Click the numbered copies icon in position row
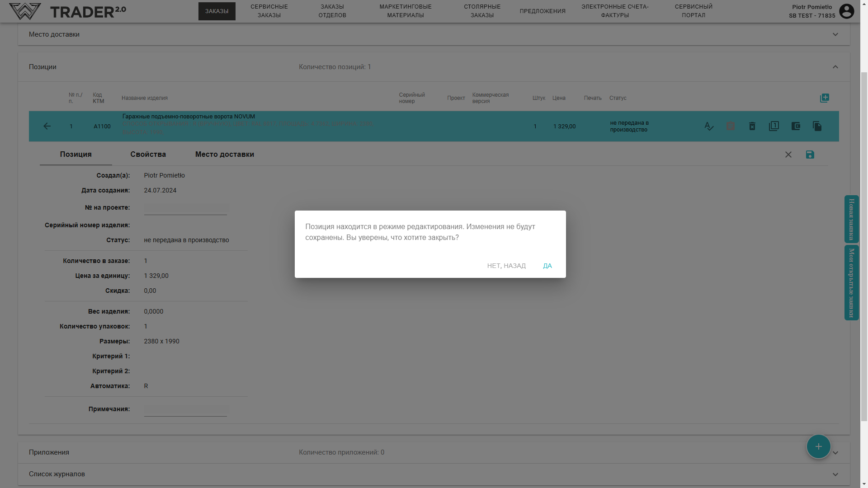The height and width of the screenshot is (488, 868). (x=774, y=126)
